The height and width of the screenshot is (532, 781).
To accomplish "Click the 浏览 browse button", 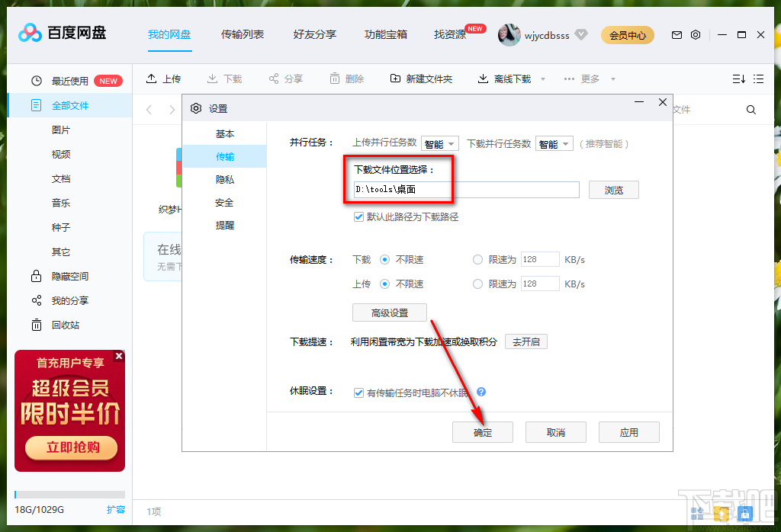I will (614, 190).
